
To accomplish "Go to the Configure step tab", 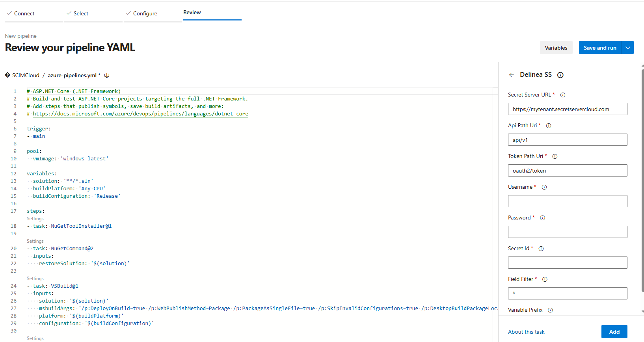I will click(145, 13).
